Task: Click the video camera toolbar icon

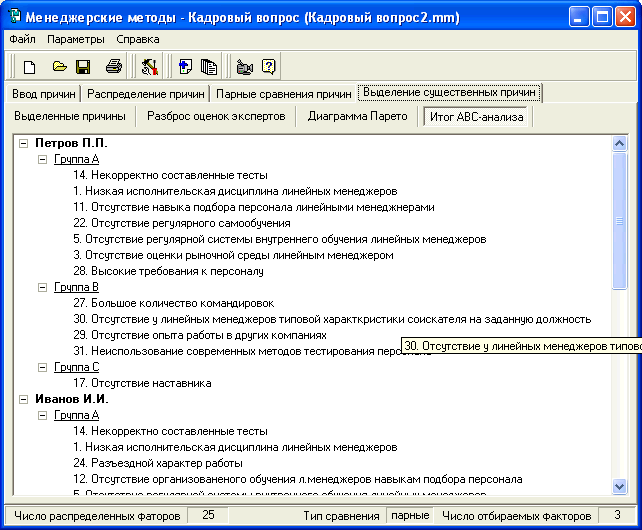Action: click(x=244, y=67)
